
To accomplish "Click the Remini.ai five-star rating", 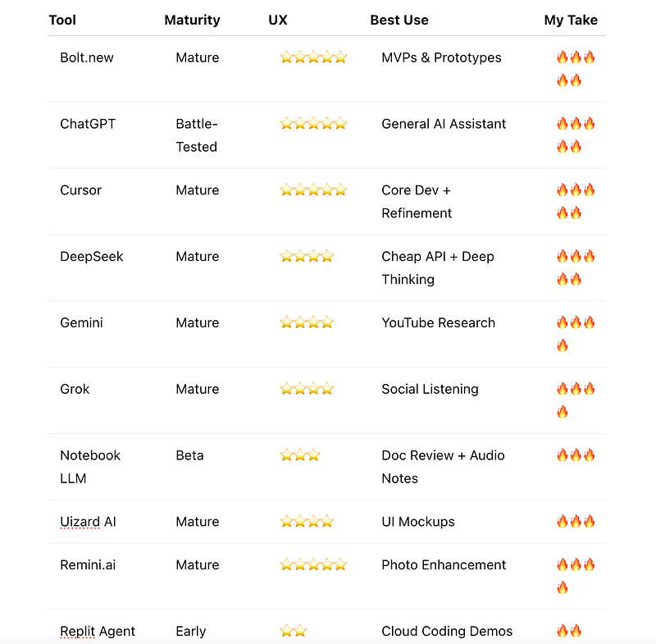I will pyautogui.click(x=313, y=565).
